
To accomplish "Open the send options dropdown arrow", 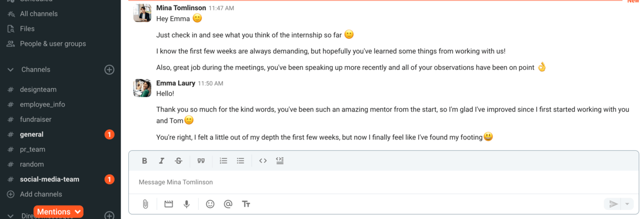I will coord(628,204).
